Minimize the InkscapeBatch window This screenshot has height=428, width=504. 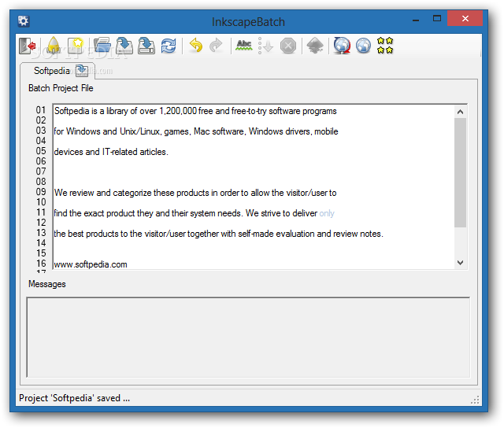[416, 20]
